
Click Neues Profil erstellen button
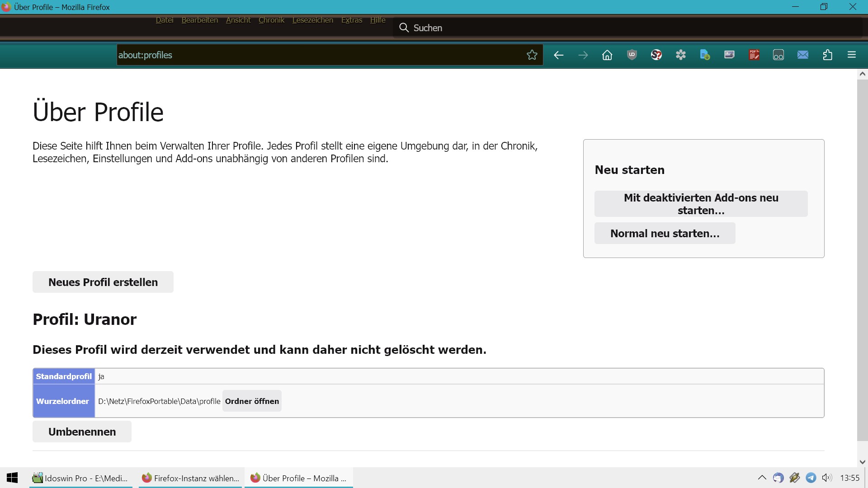[103, 282]
